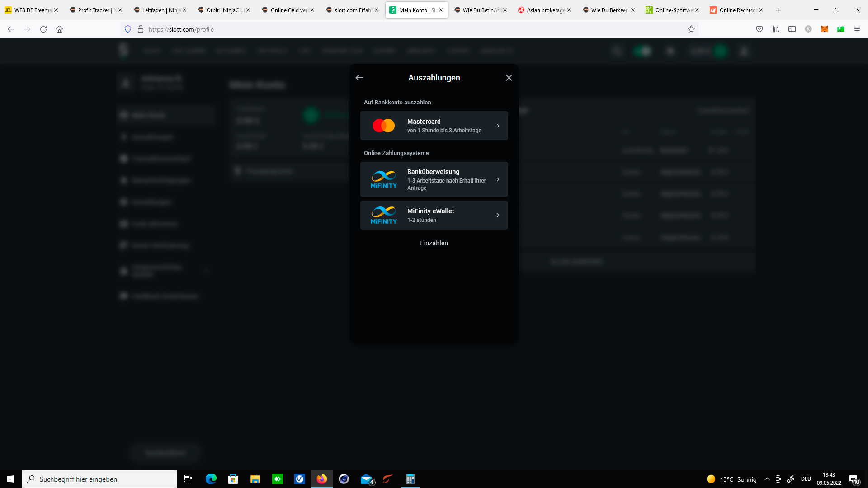Click the MiFinity logo beside Banküberweisung

pyautogui.click(x=383, y=179)
